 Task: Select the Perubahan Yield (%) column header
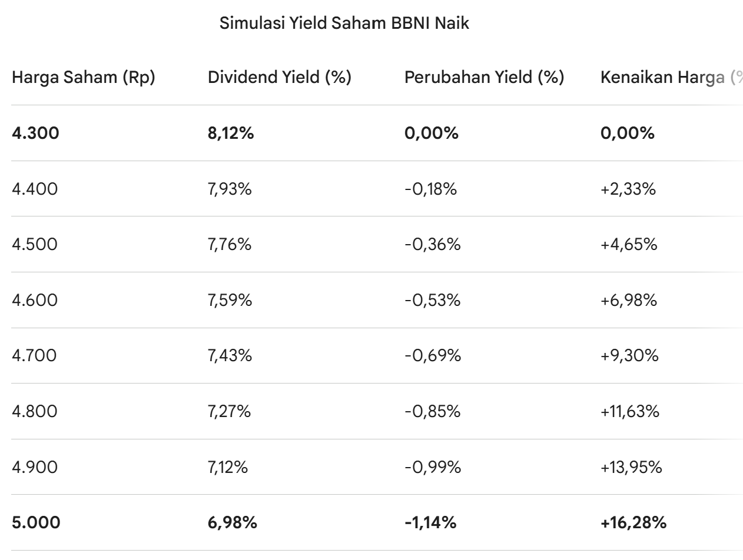[484, 78]
